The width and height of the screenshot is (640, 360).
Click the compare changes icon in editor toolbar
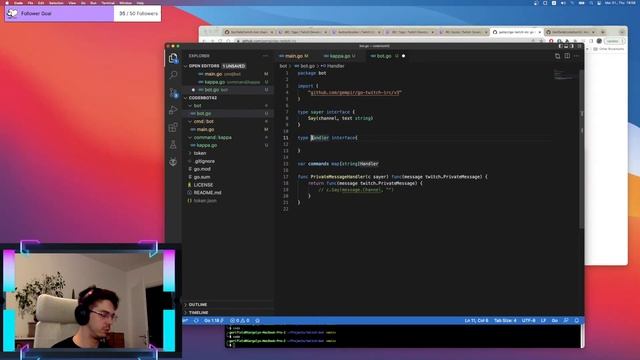pos(558,56)
